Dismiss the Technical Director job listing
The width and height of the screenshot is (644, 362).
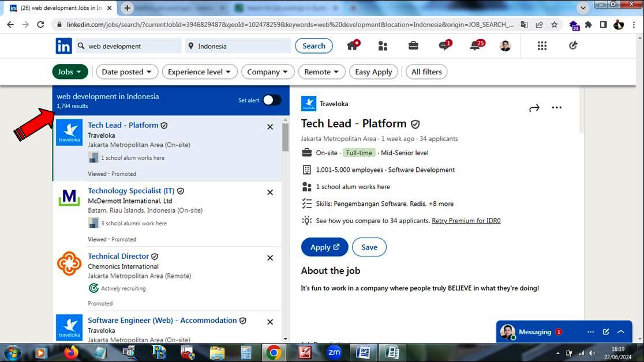tap(270, 258)
